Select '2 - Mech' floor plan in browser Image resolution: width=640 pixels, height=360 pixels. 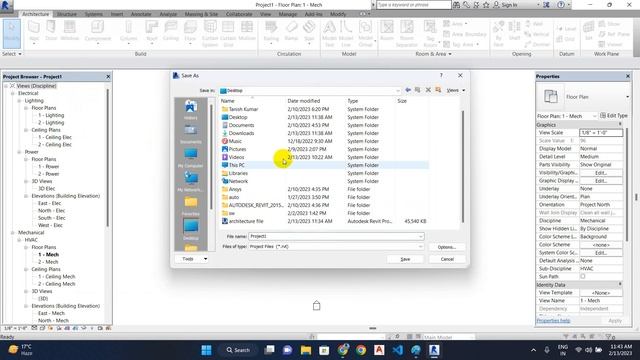[x=48, y=262]
